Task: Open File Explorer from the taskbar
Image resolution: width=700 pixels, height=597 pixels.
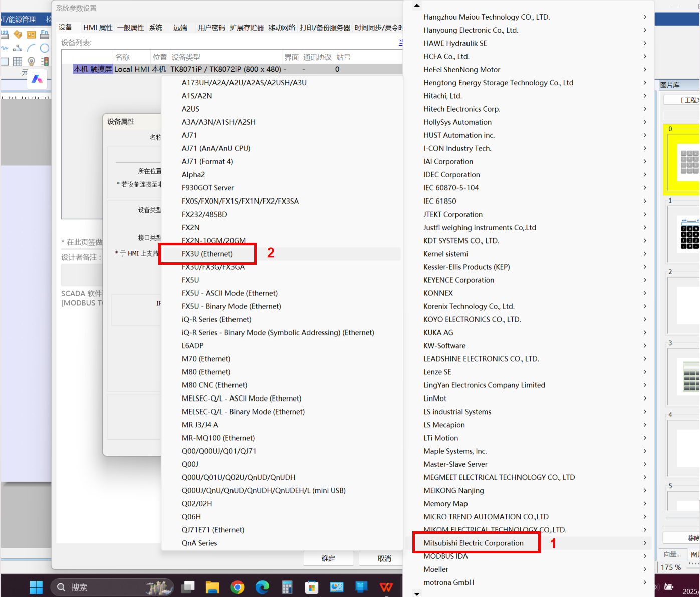Action: click(x=212, y=587)
